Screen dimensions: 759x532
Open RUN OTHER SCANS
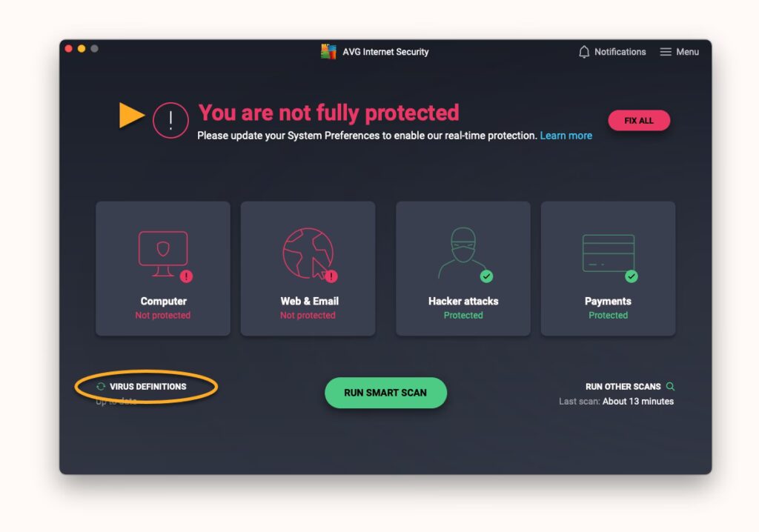click(623, 387)
